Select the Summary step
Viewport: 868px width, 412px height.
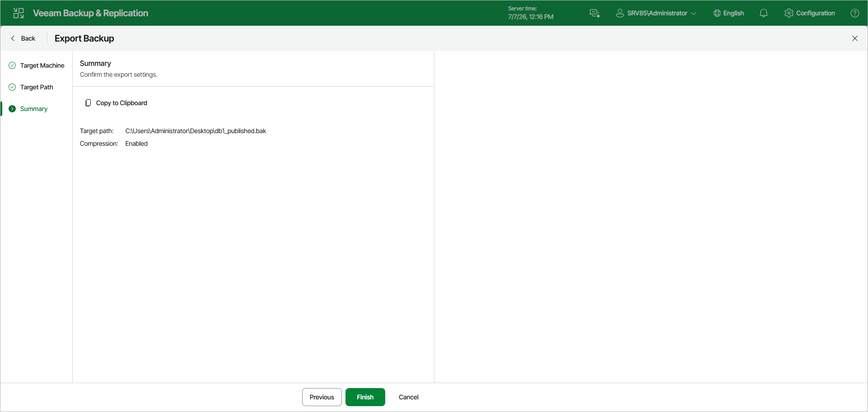28,109
